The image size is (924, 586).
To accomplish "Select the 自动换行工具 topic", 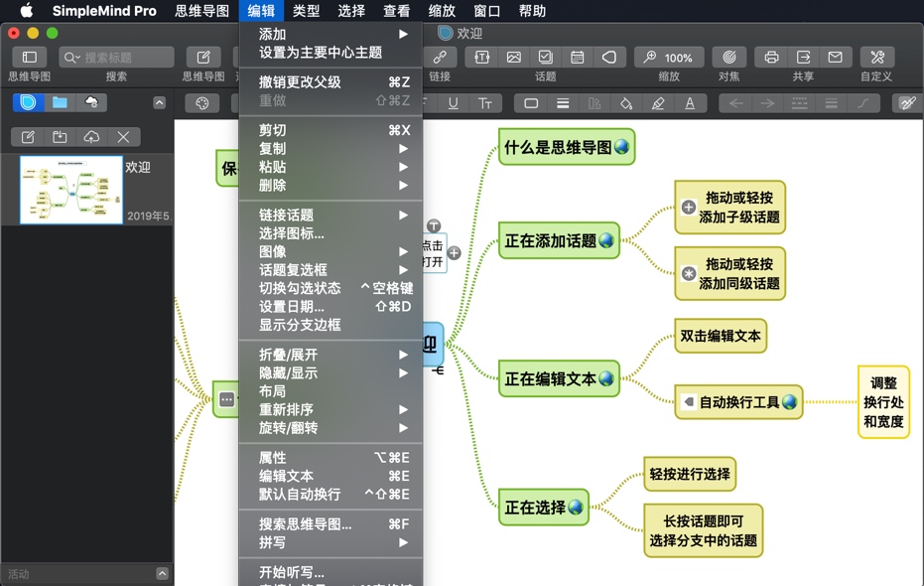I will 738,402.
